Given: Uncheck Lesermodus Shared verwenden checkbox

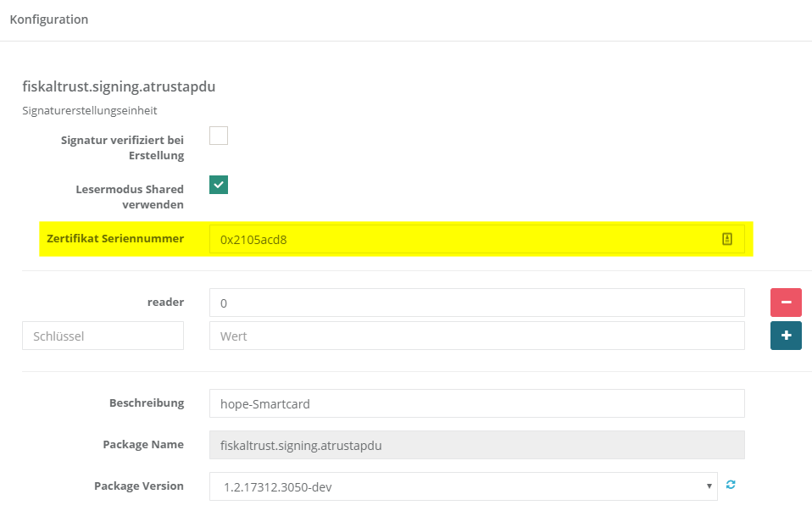Looking at the screenshot, I should (219, 185).
